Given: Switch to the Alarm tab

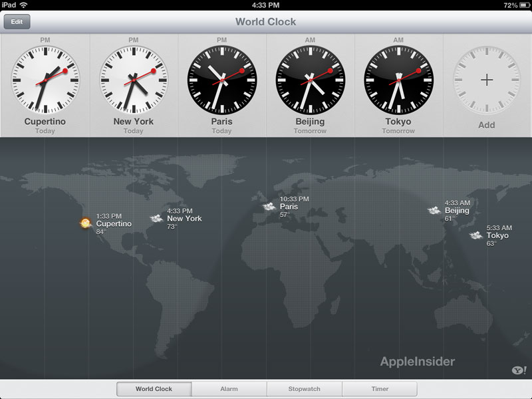Looking at the screenshot, I should pos(229,389).
